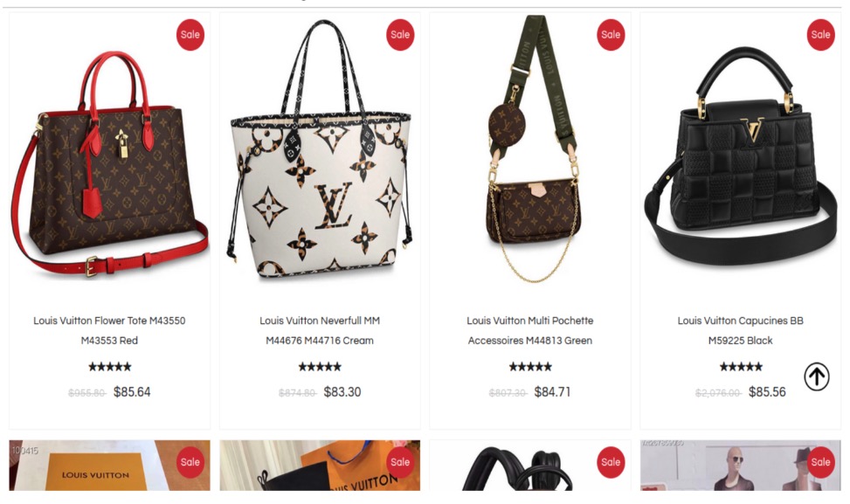
Task: Open Louis Vuitton Flower Tote M43550 link
Action: pos(109,330)
